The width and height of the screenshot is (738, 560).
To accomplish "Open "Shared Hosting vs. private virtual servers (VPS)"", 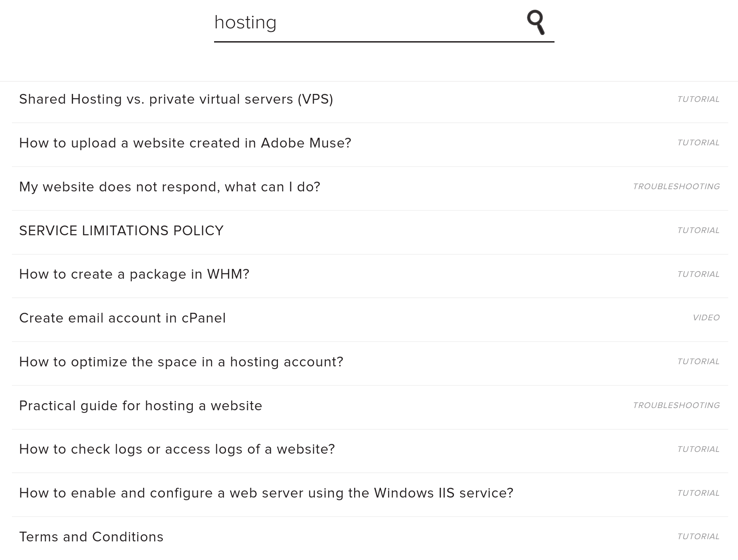I will pos(176,99).
